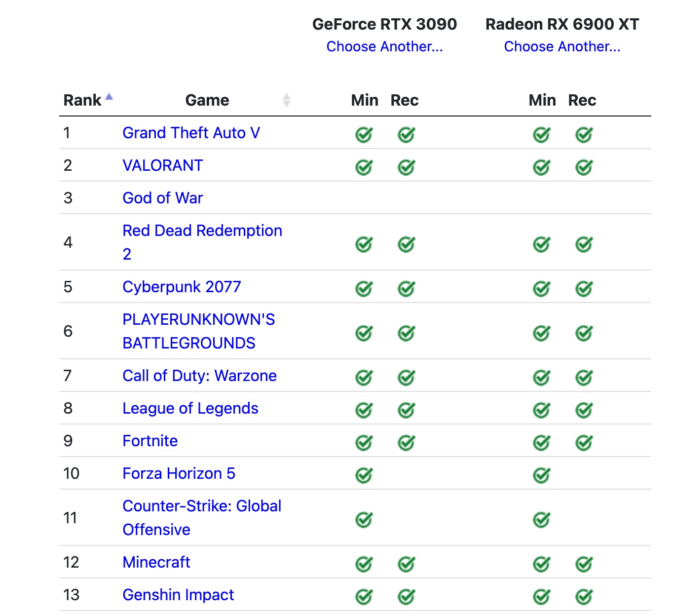The image size is (673, 616).
Task: Click Red Dead Redemption 2 RX 6900 XT Min checkmark
Action: pos(542,244)
